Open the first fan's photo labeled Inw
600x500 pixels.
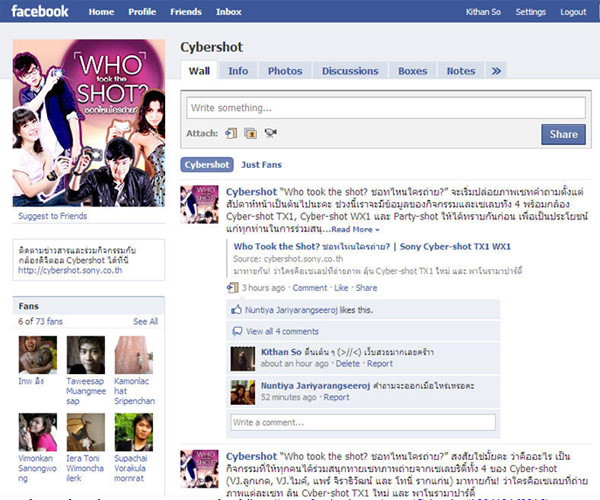(38, 355)
